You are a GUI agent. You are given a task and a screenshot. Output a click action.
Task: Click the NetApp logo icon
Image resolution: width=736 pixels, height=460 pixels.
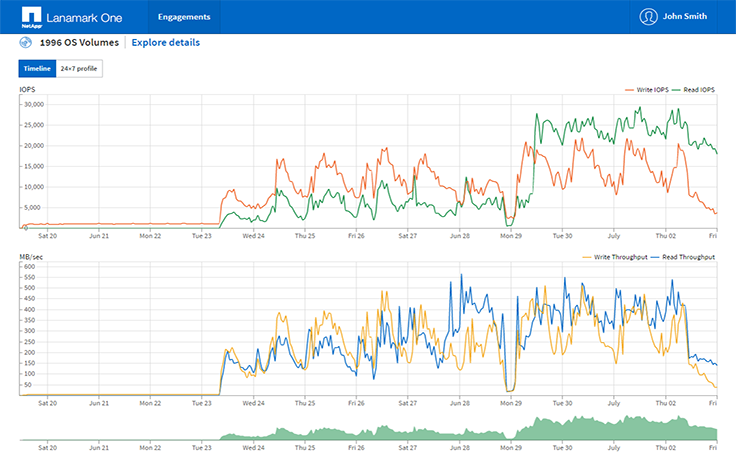(30, 16)
